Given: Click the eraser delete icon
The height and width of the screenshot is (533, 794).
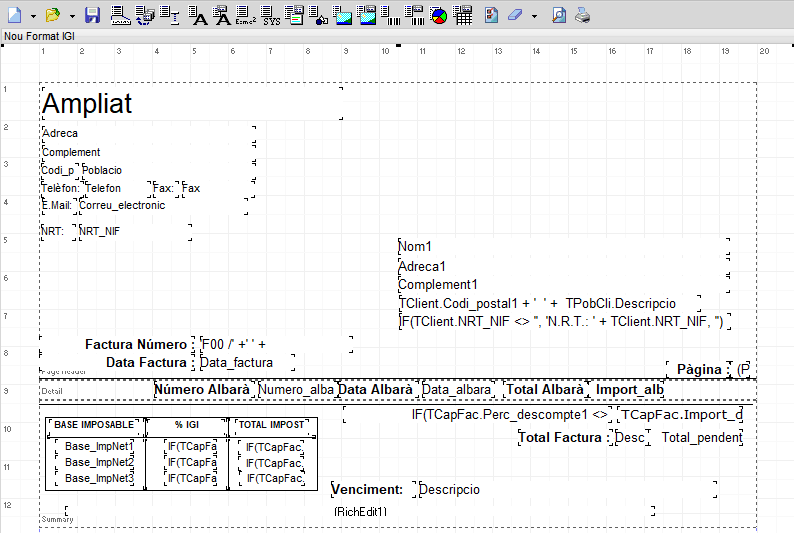Looking at the screenshot, I should [515, 15].
